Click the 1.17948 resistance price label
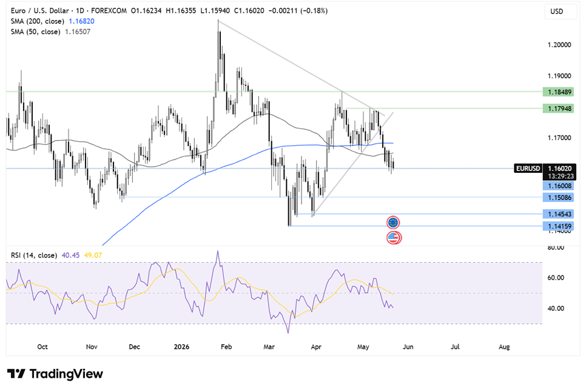Screen dimensions: 586x392 tap(559, 109)
